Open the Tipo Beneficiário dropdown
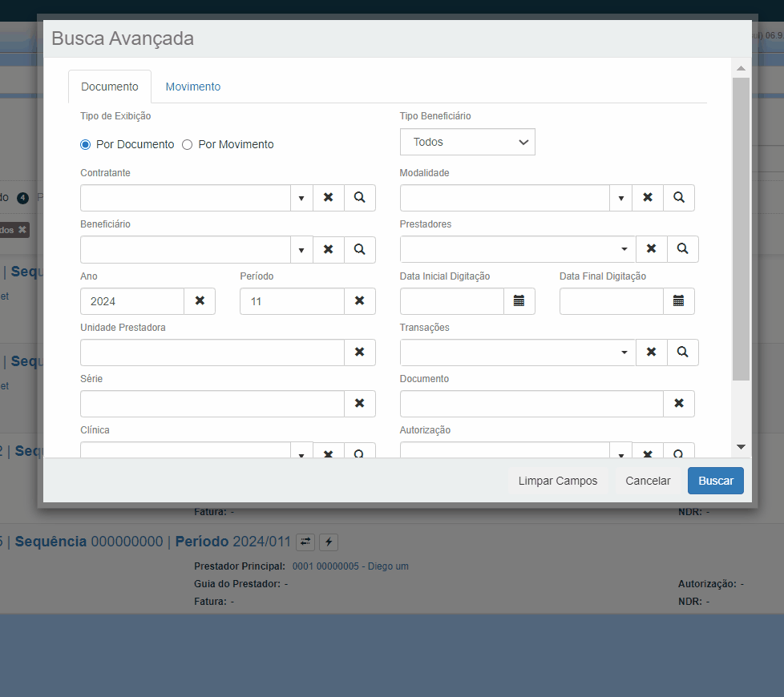 (x=467, y=142)
